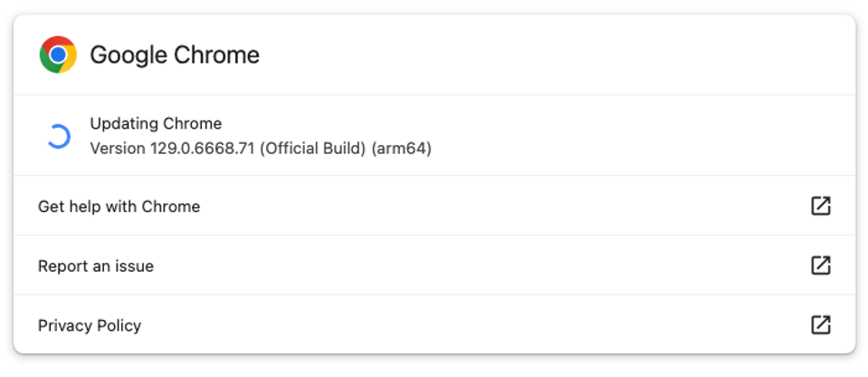Click external link icon beside Privacy Policy

820,324
